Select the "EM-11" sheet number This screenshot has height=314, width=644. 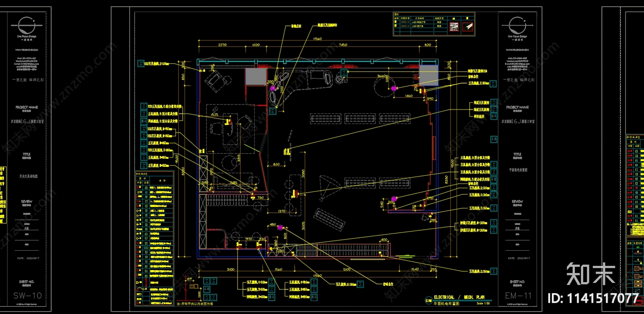pos(518,296)
